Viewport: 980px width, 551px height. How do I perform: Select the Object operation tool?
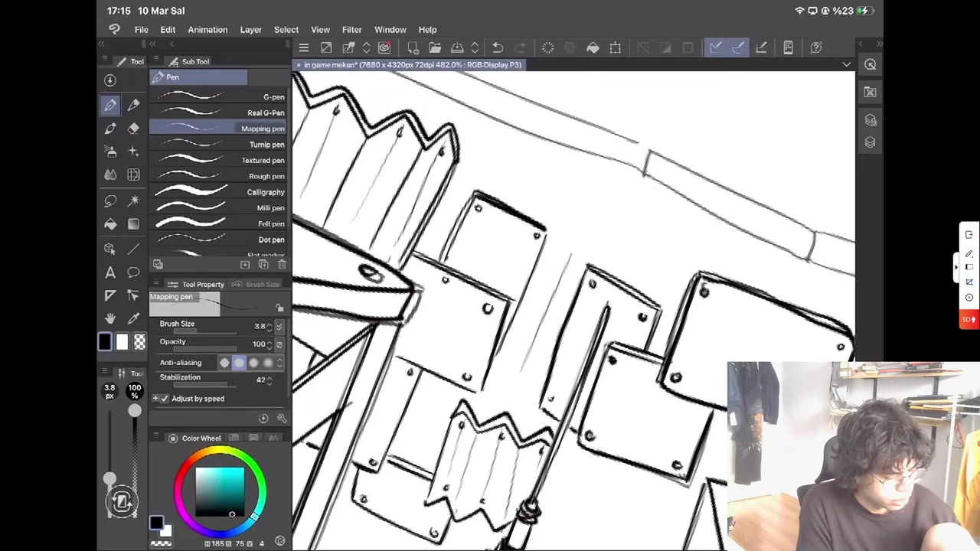coord(110,249)
